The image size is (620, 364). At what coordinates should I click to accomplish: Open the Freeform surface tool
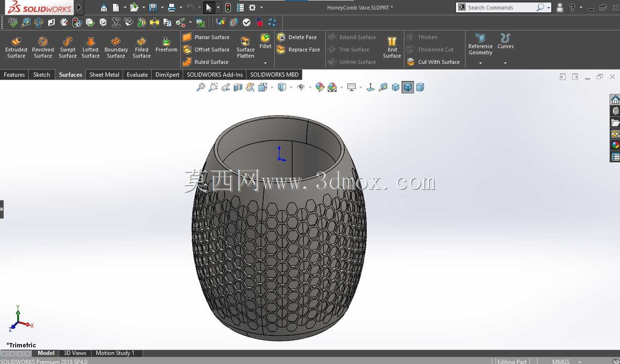(x=166, y=45)
